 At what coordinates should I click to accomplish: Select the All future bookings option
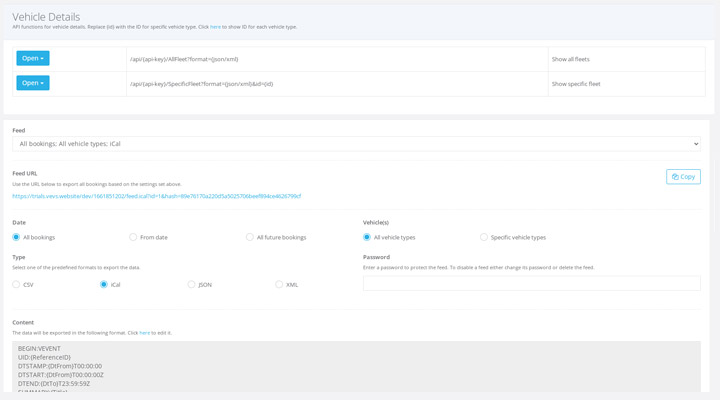[x=249, y=237]
